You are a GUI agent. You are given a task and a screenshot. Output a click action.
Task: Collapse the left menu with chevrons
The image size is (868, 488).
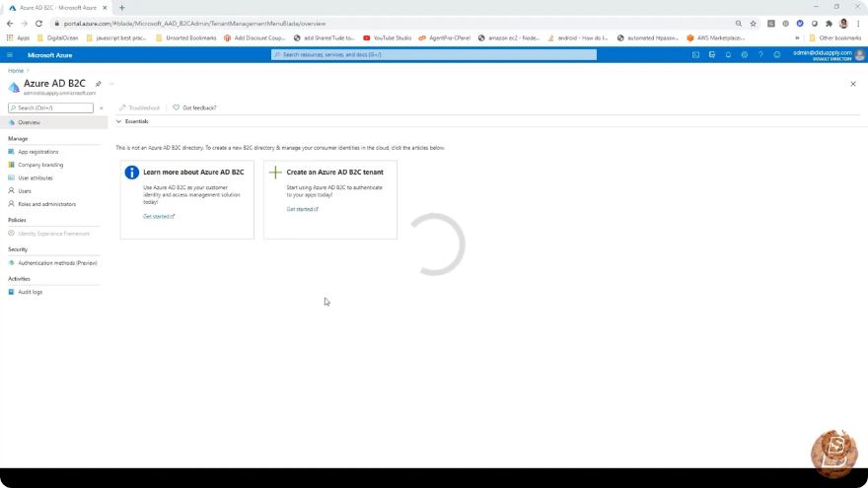[x=102, y=107]
